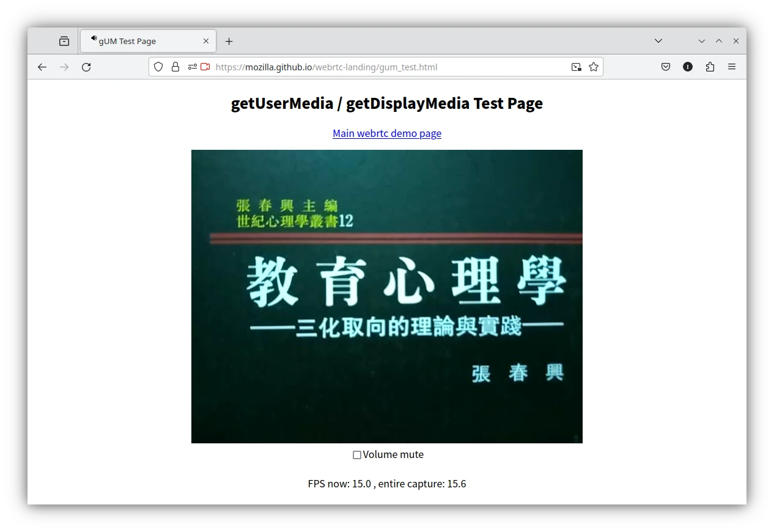Click the URL address field
This screenshot has width=774, height=532.
tap(379, 67)
